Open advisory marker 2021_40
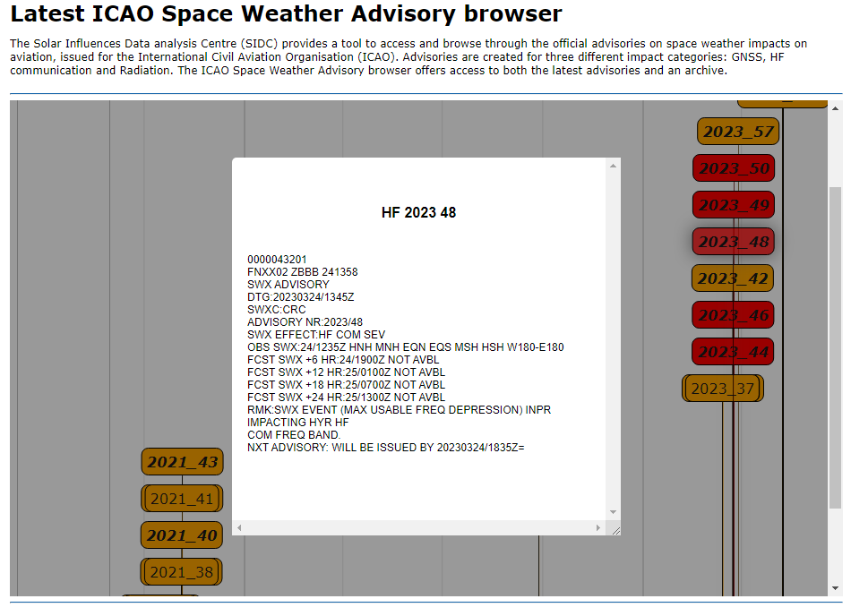Viewport: 851px width, 616px height. click(x=182, y=535)
